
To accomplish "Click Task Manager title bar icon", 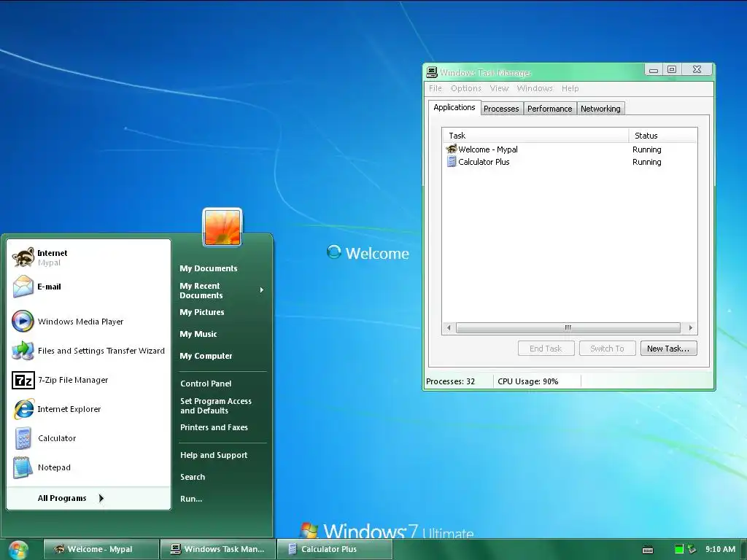I will click(x=432, y=72).
